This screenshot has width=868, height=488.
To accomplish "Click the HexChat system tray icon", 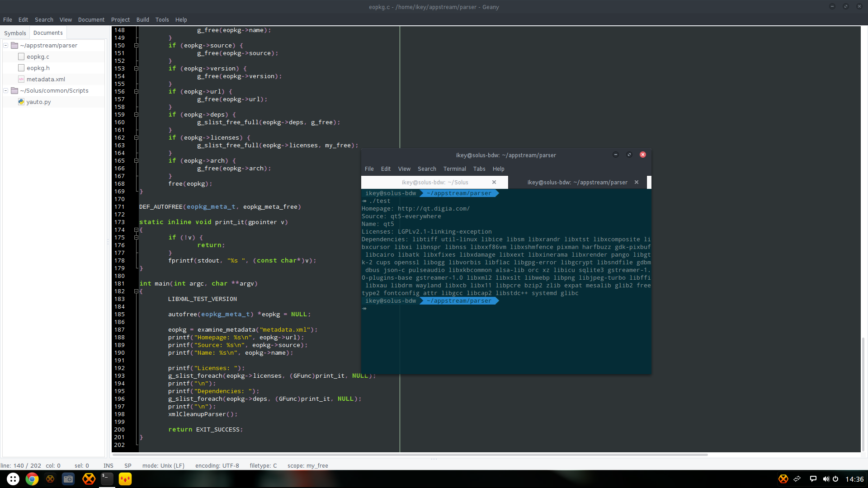I will 783,479.
